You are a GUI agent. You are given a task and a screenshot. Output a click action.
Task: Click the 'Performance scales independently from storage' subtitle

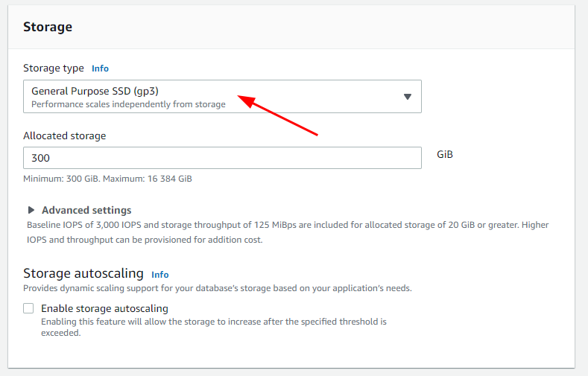[x=129, y=104]
